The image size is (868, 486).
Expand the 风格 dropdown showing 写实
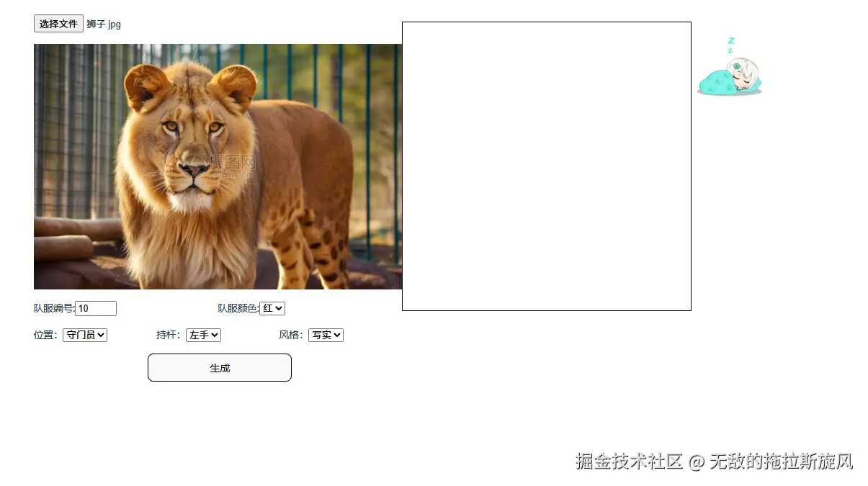(326, 335)
